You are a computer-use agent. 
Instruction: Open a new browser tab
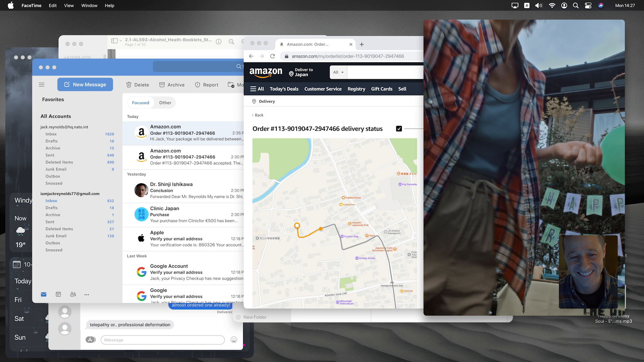(x=362, y=44)
